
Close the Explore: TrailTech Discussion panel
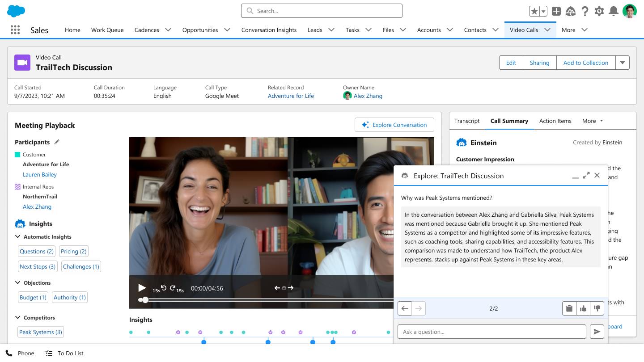pos(597,175)
